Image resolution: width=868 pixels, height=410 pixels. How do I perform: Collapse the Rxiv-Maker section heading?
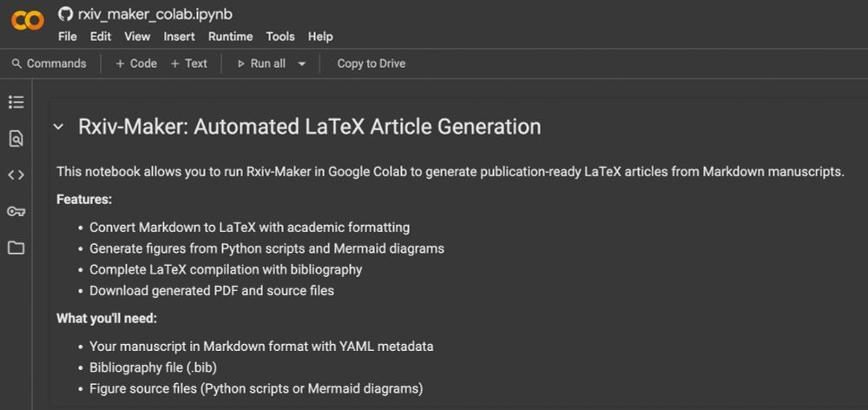point(58,127)
